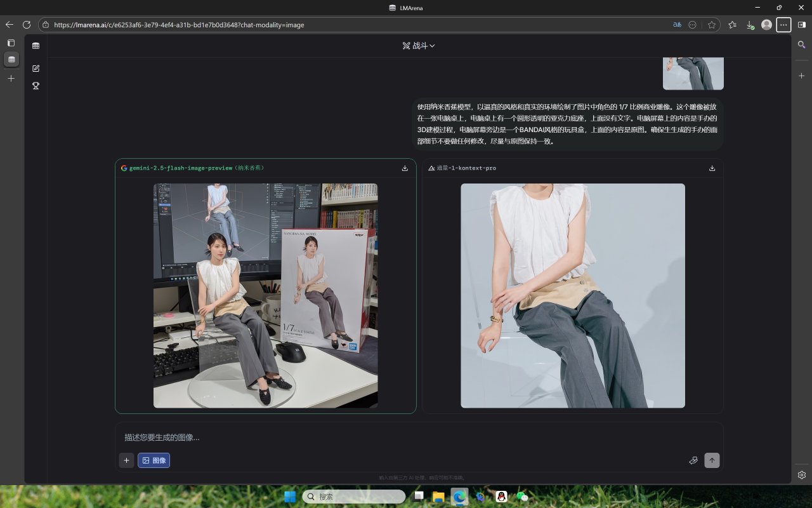Open the gemini generated figurine image
Image resolution: width=812 pixels, height=508 pixels.
coord(265,295)
